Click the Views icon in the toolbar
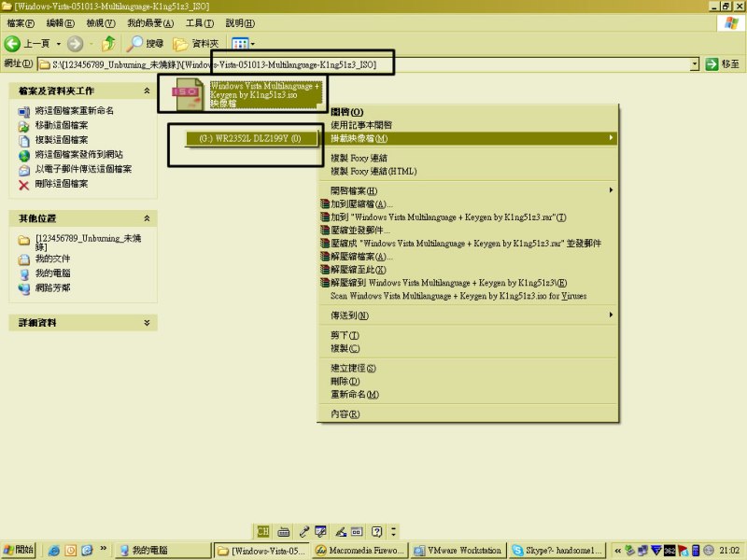 [240, 44]
